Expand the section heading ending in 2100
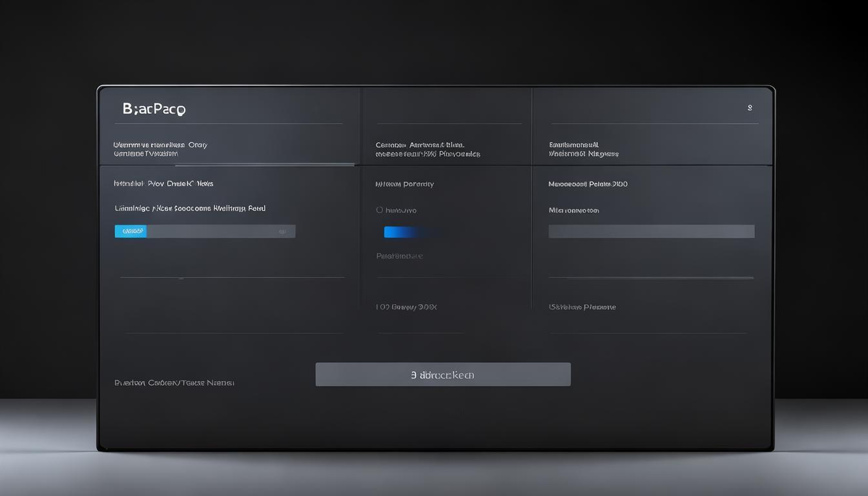 point(588,184)
